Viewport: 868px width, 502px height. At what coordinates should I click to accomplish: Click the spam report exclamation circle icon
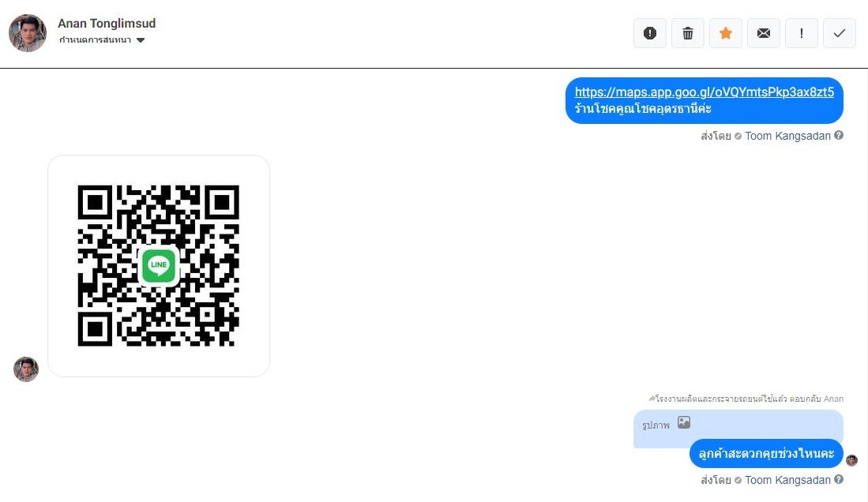pos(650,33)
